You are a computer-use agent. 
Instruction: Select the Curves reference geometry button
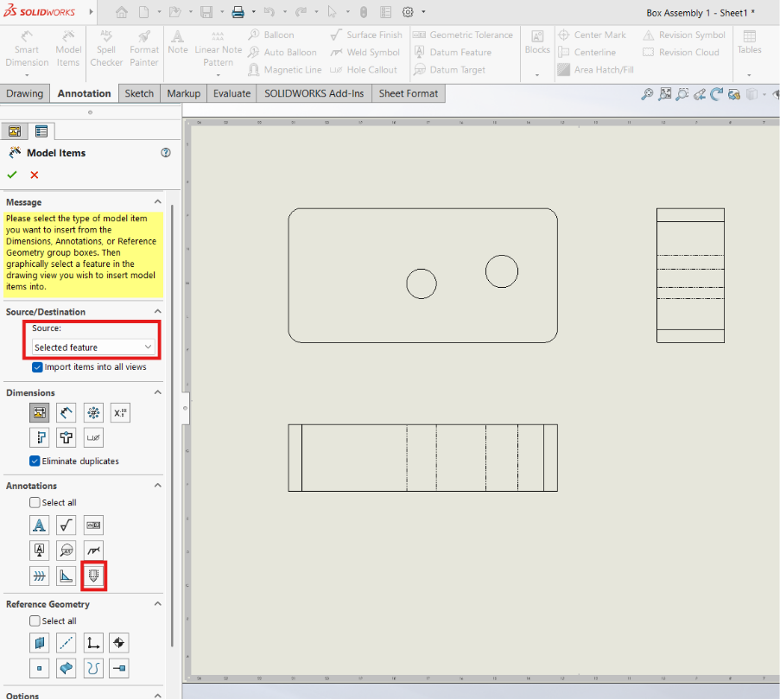click(x=93, y=668)
